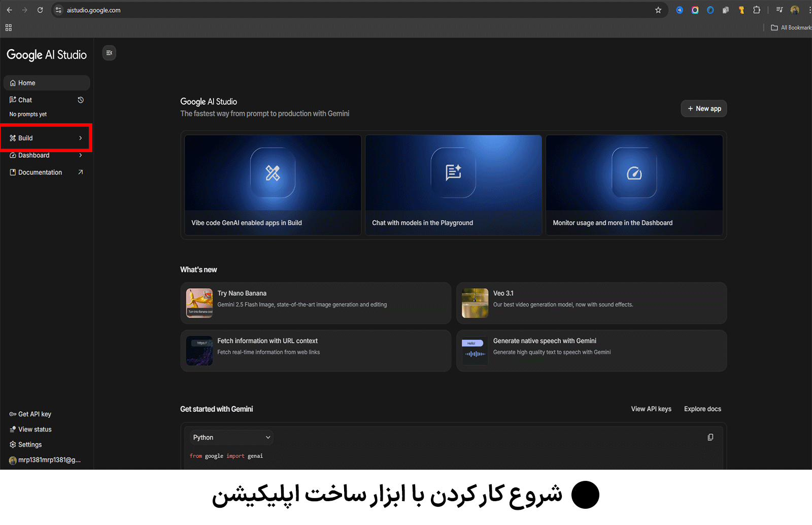Image resolution: width=812 pixels, height=525 pixels.
Task: Click the copy code icon
Action: pyautogui.click(x=710, y=437)
